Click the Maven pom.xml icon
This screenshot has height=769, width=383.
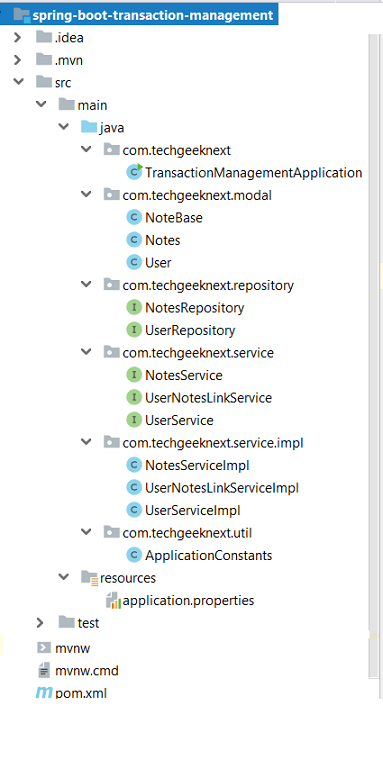pos(44,692)
